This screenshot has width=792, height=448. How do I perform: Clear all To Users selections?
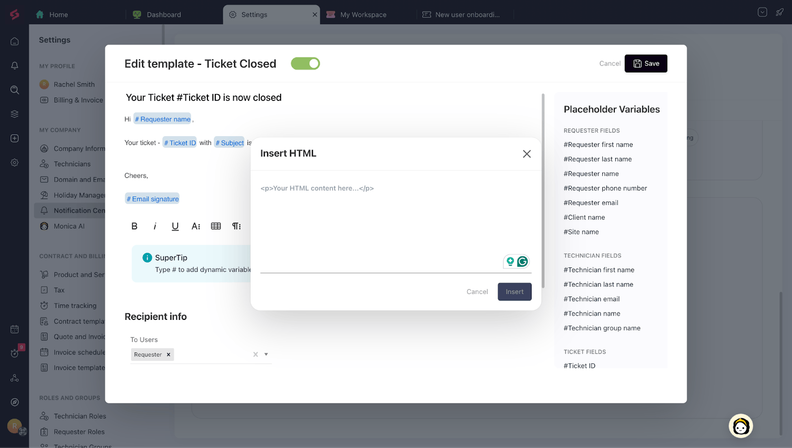pos(256,355)
